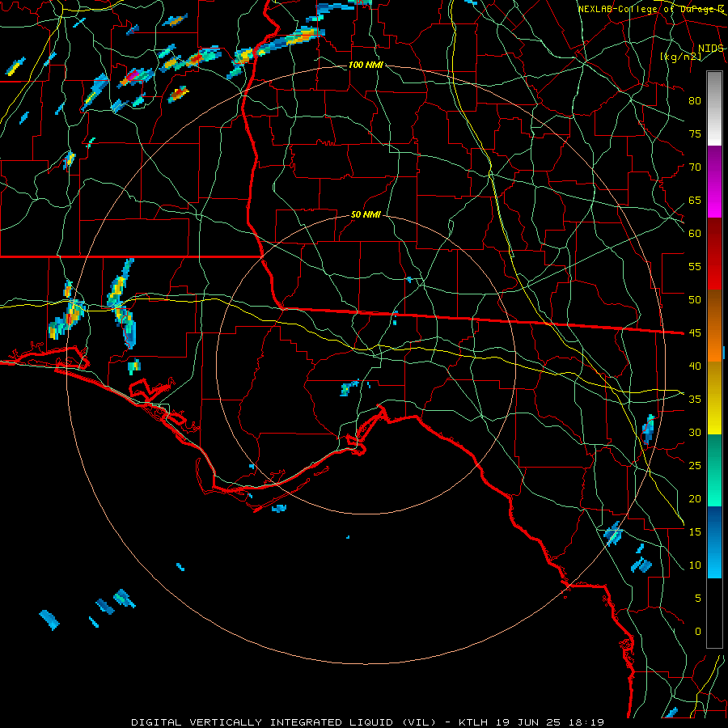Click the 5 value on color scale

click(698, 599)
